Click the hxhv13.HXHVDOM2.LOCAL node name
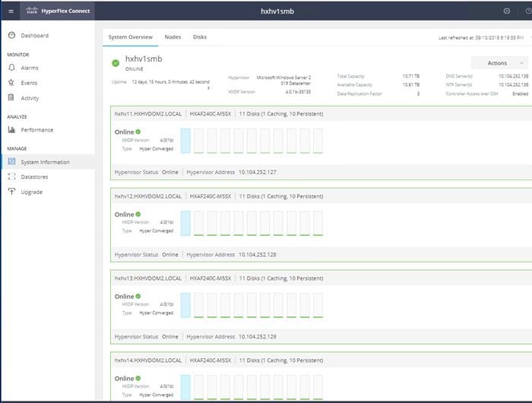Image resolution: width=532 pixels, height=403 pixels. [x=148, y=278]
